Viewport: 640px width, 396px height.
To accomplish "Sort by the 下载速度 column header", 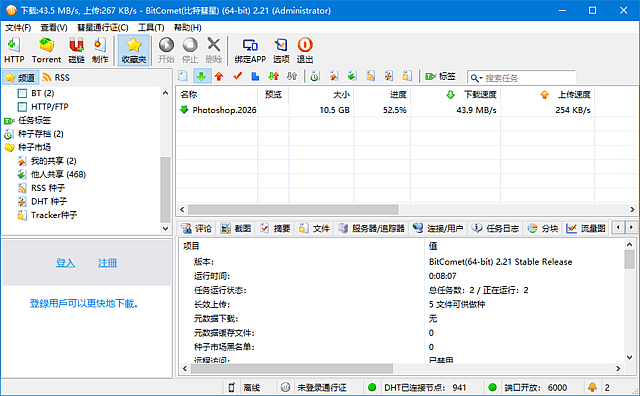I will coord(456,95).
